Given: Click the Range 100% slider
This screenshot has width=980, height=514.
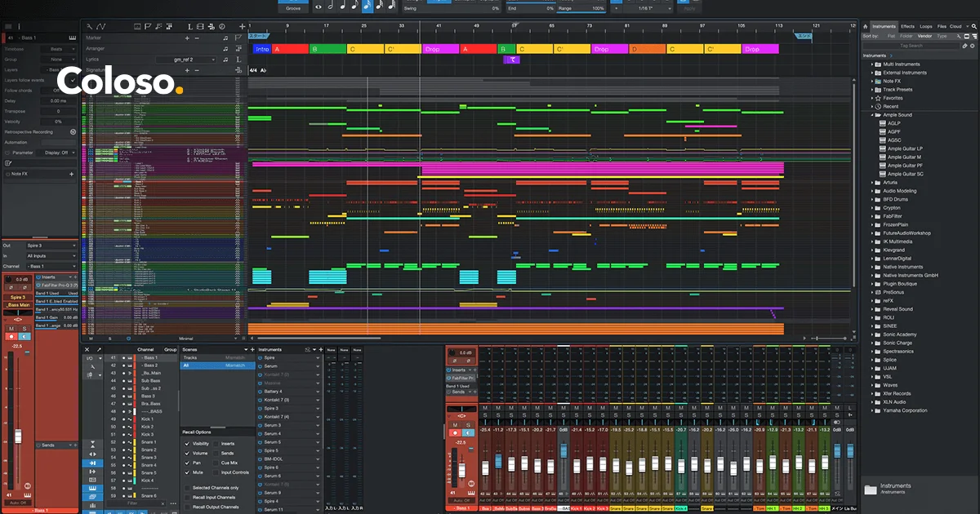Looking at the screenshot, I should (x=581, y=8).
